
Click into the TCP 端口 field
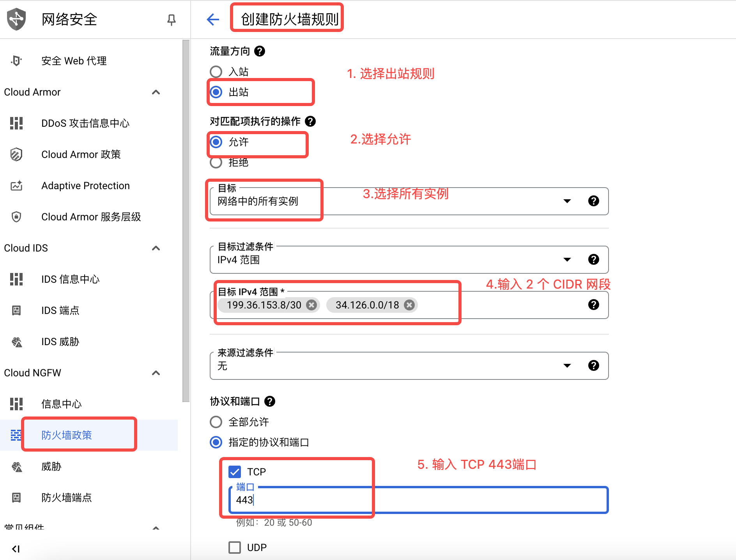(419, 500)
